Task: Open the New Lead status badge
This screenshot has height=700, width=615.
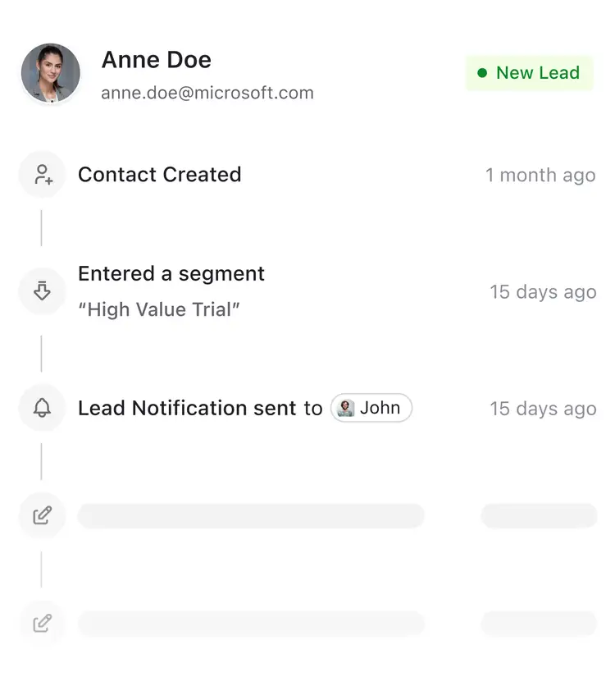Action: click(x=529, y=73)
